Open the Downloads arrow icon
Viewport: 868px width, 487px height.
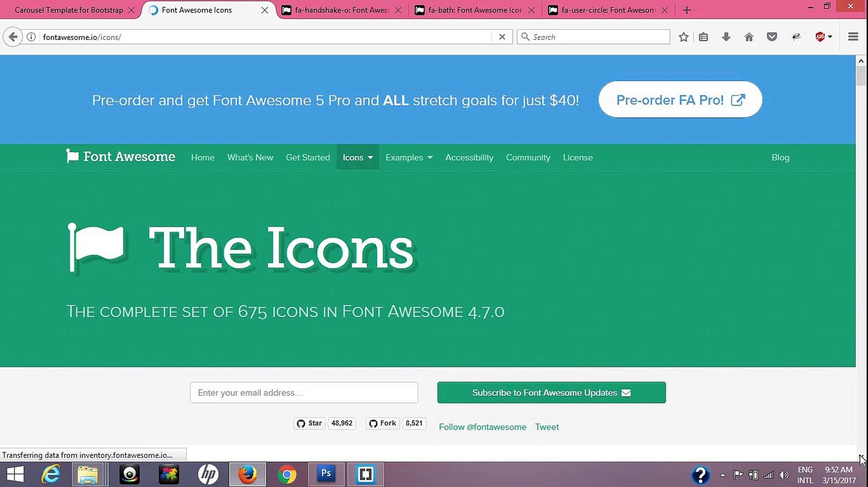[x=726, y=37]
